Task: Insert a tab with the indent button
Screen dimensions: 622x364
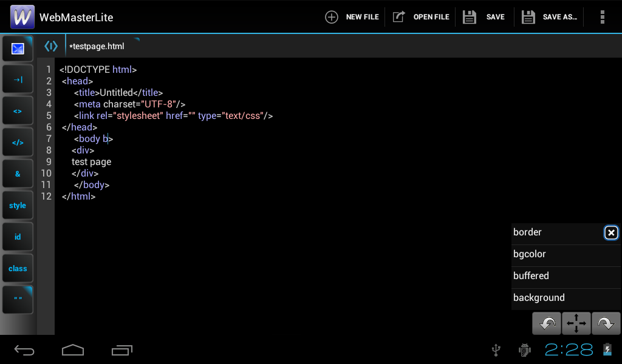Action: pos(18,79)
